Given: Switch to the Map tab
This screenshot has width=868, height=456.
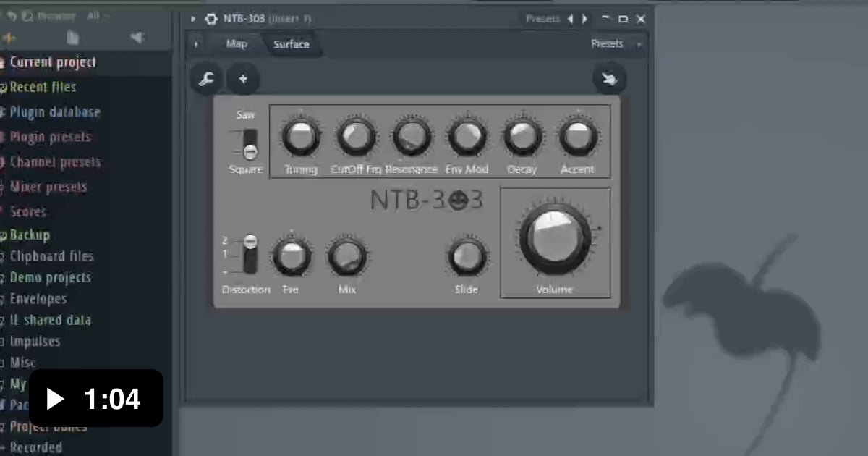Looking at the screenshot, I should (235, 44).
